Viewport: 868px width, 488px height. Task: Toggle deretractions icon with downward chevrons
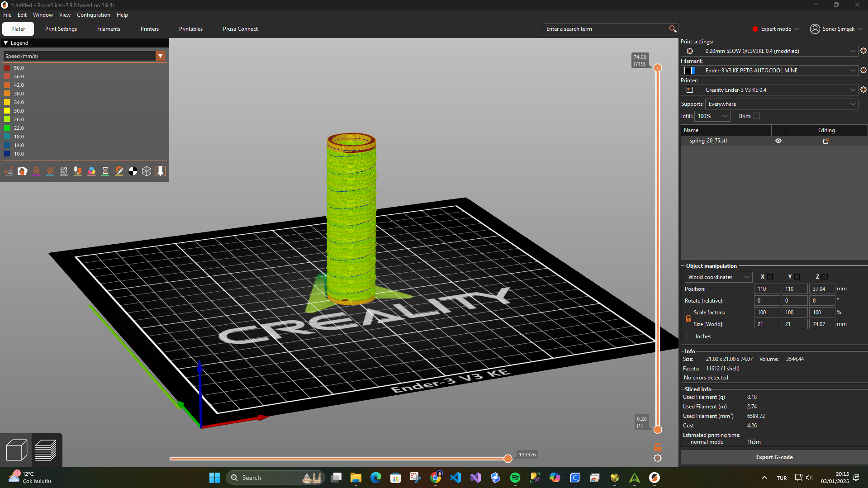[x=50, y=171]
